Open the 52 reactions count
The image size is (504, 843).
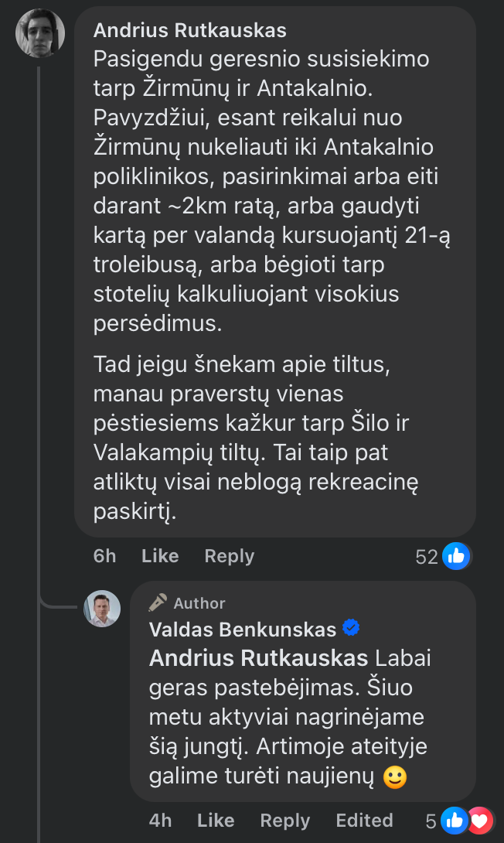click(x=427, y=557)
